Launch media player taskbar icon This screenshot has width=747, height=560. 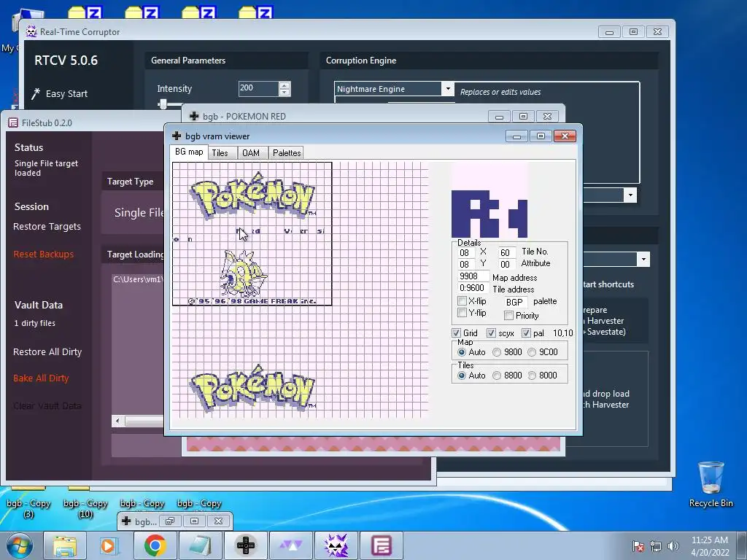(109, 545)
